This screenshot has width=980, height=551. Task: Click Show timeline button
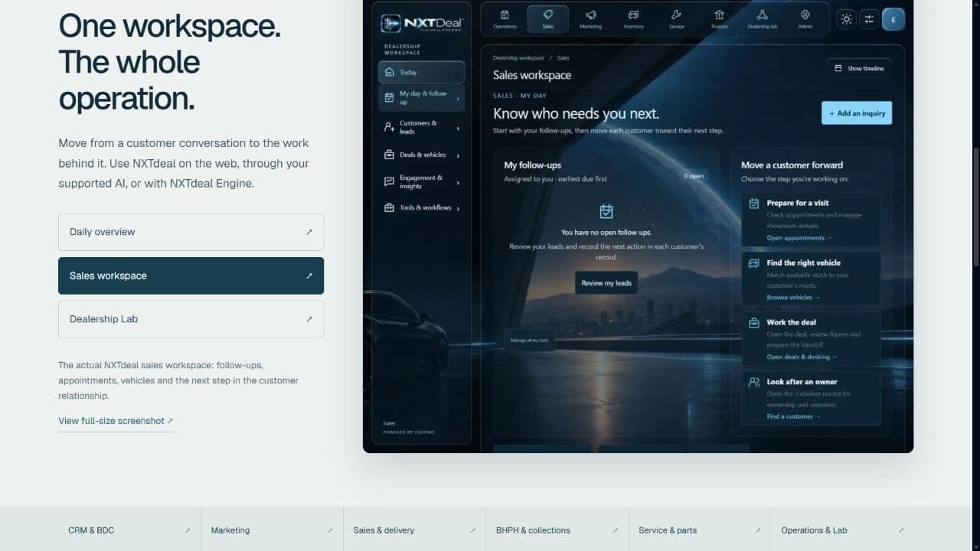click(859, 68)
